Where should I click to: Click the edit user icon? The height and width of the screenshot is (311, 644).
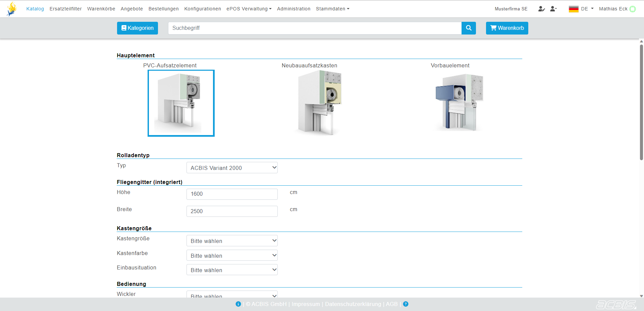pyautogui.click(x=541, y=9)
